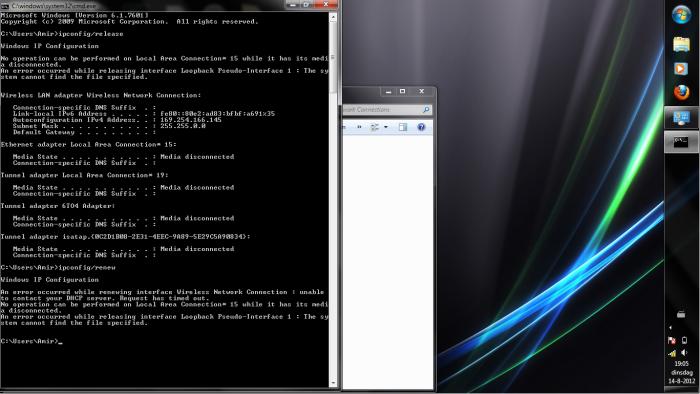Click 'Tunnel adapter 6TO4 Adapter' heading
The width and height of the screenshot is (700, 394).
coord(58,206)
